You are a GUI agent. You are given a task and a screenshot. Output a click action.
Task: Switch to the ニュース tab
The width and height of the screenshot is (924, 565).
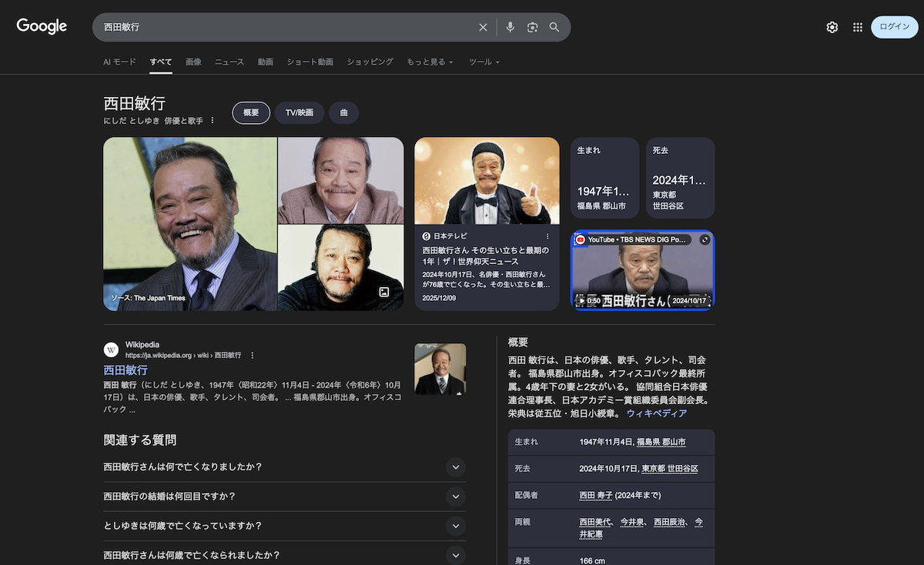[x=229, y=62]
